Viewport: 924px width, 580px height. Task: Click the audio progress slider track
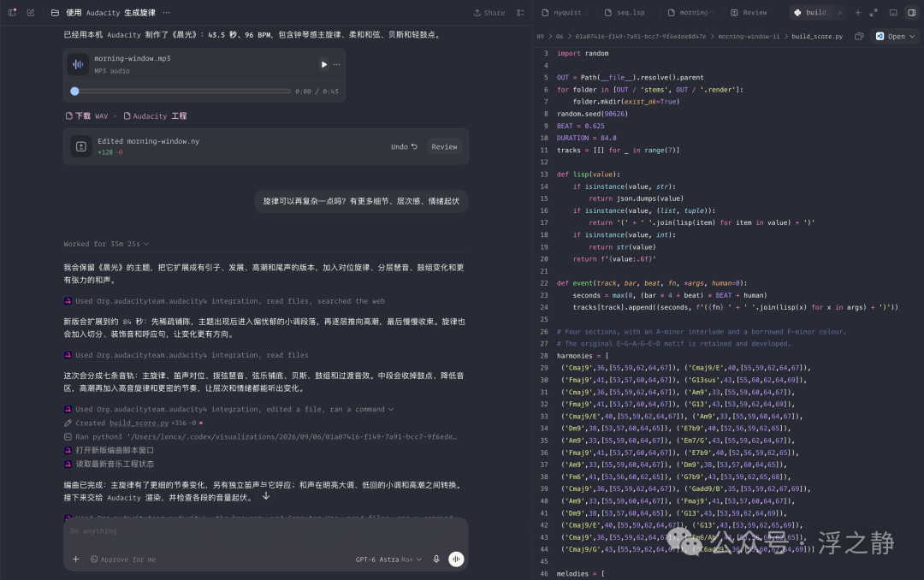(x=183, y=92)
